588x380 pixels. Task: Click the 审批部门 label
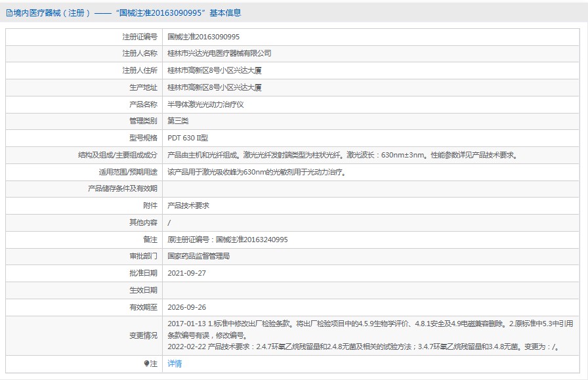click(143, 256)
